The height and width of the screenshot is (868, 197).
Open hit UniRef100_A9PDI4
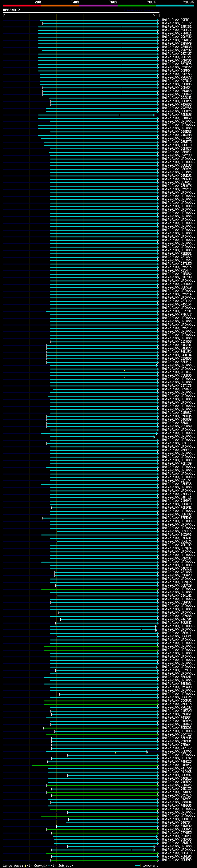(x=176, y=20)
